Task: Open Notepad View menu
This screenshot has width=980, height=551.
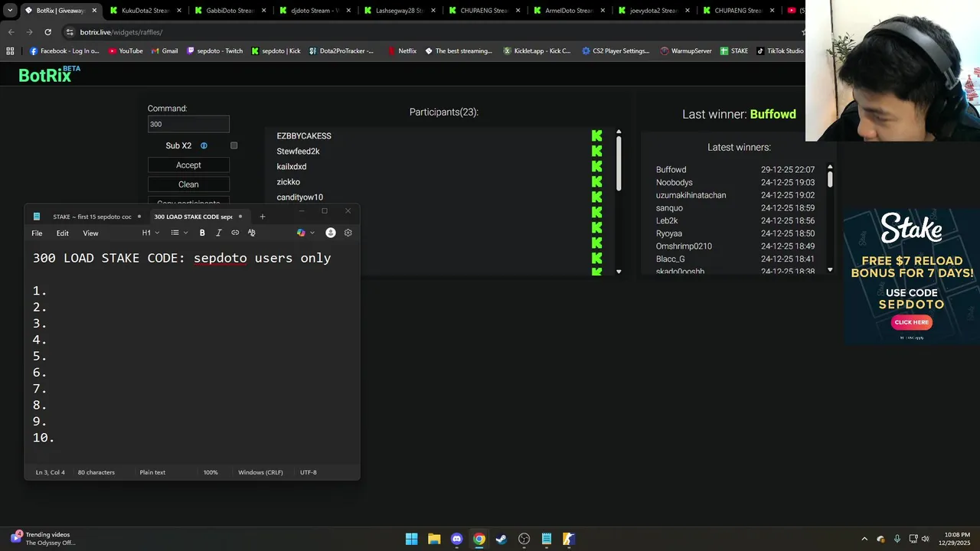Action: tap(90, 233)
